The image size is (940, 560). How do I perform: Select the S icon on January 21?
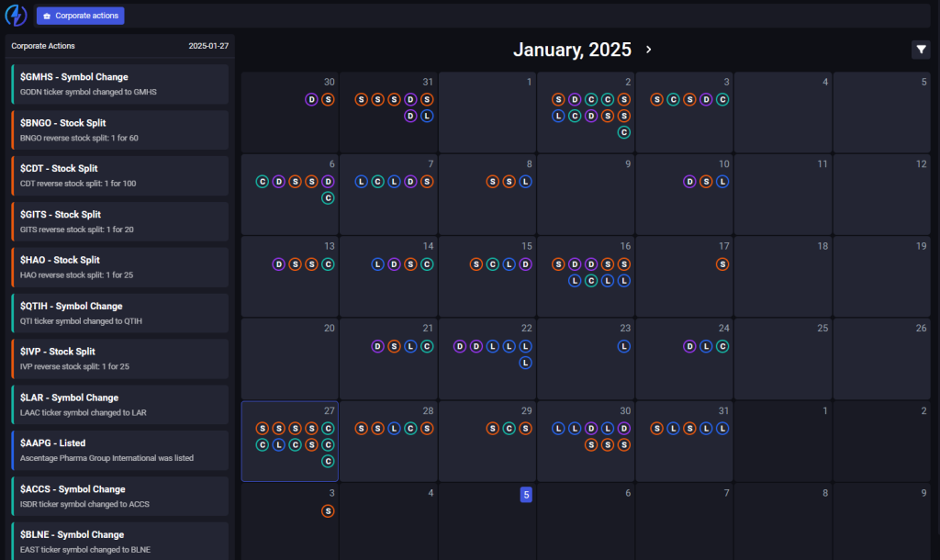click(x=394, y=346)
